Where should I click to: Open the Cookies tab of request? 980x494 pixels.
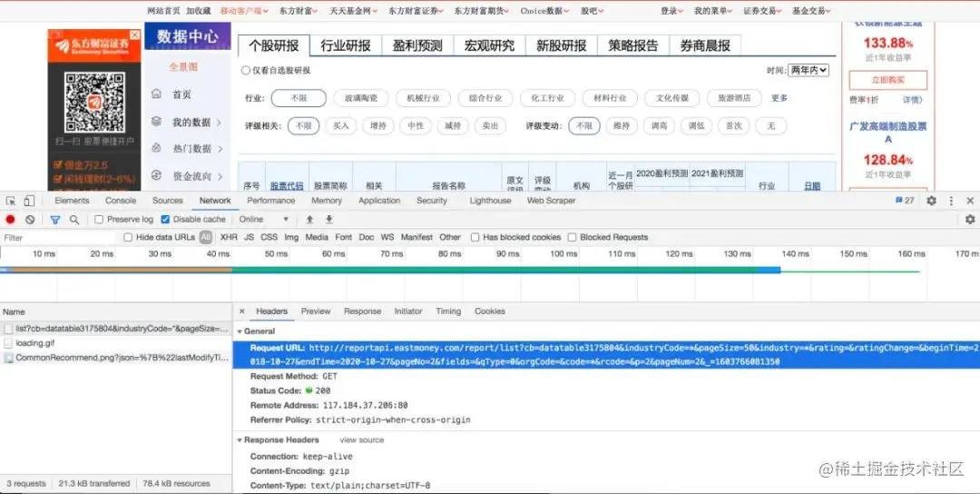[x=489, y=311]
